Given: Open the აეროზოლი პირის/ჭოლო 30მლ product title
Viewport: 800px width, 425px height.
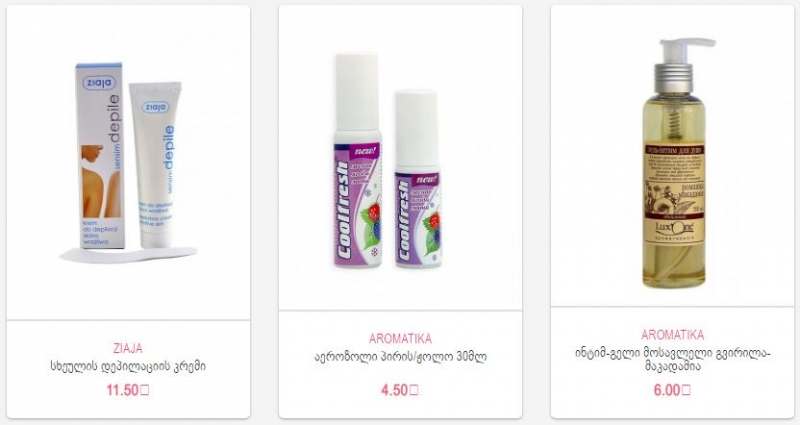Looking at the screenshot, I should [400, 356].
